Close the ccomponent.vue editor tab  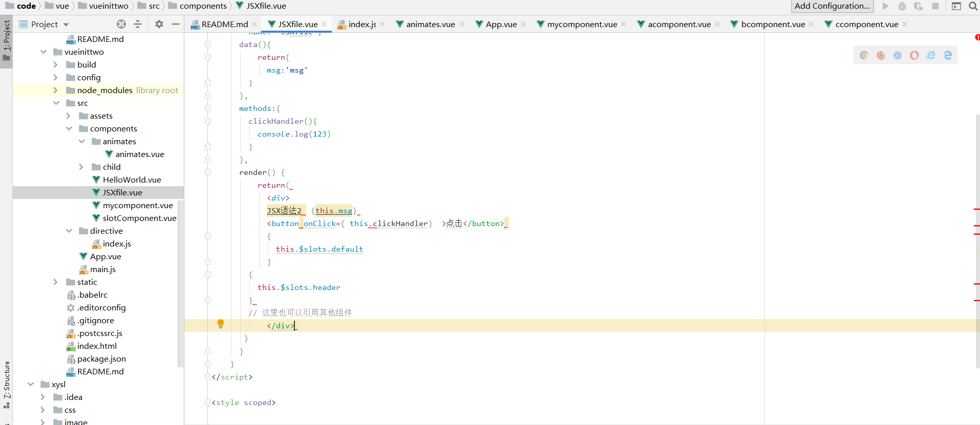pyautogui.click(x=905, y=24)
